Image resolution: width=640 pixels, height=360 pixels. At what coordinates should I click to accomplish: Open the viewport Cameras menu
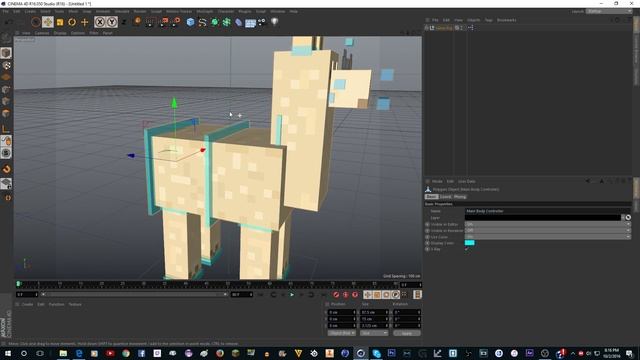point(42,33)
